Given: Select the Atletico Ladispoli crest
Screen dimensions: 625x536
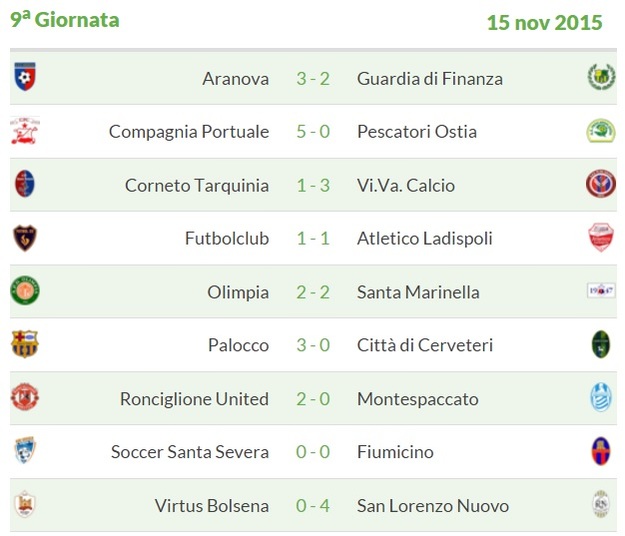Looking at the screenshot, I should click(601, 238).
